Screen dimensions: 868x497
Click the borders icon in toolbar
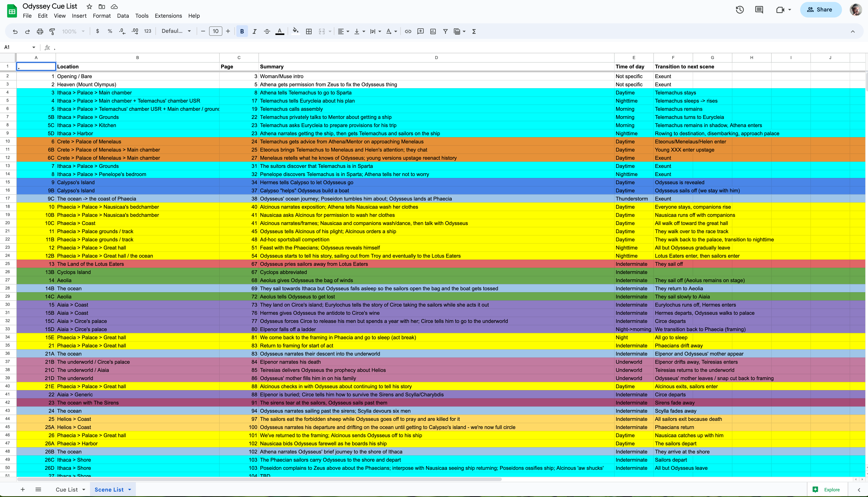[309, 31]
